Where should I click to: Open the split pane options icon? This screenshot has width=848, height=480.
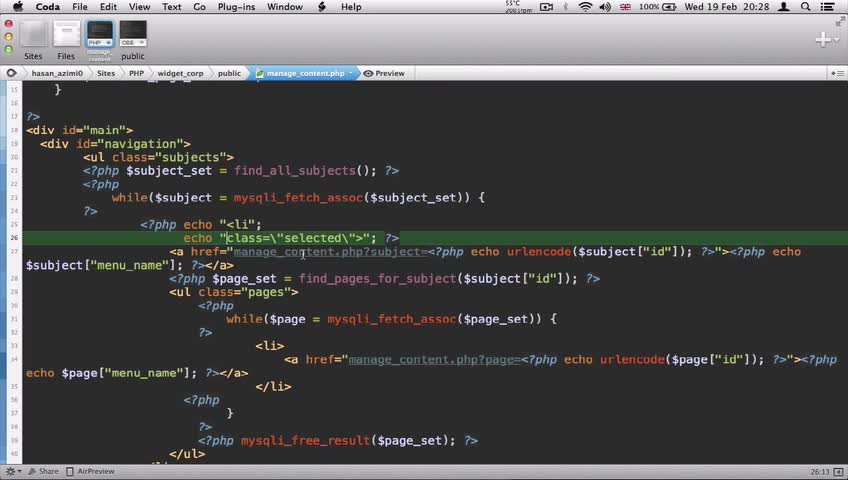(837, 73)
